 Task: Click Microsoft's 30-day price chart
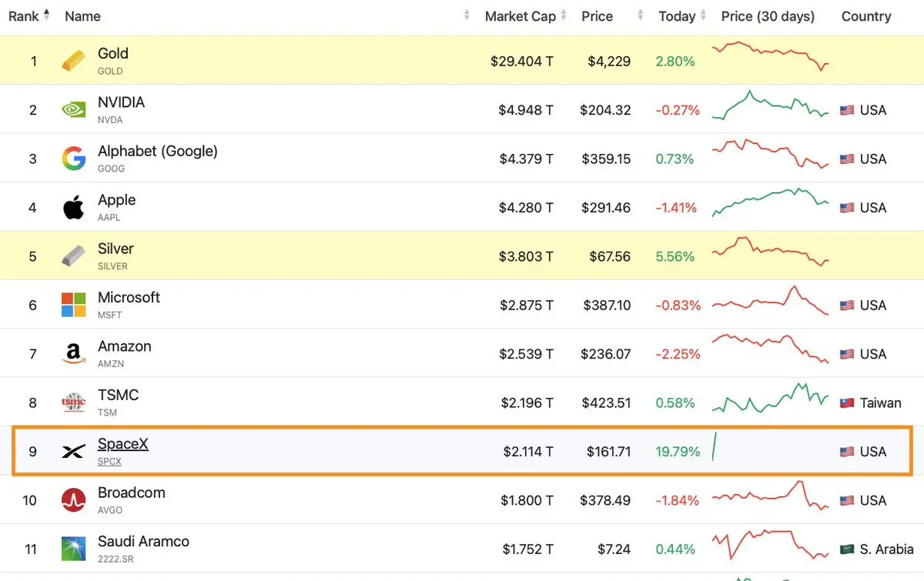[771, 300]
